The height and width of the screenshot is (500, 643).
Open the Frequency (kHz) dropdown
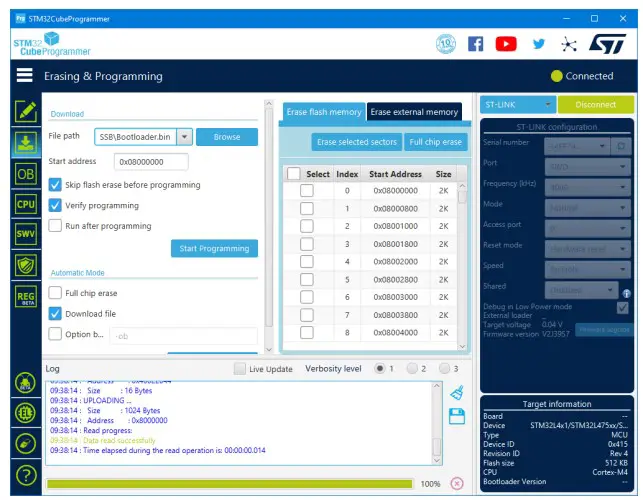click(587, 187)
